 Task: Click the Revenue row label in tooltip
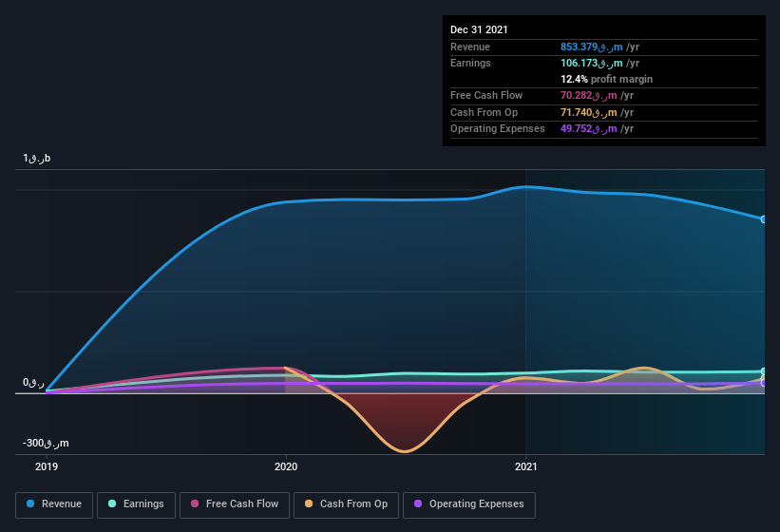click(x=470, y=47)
